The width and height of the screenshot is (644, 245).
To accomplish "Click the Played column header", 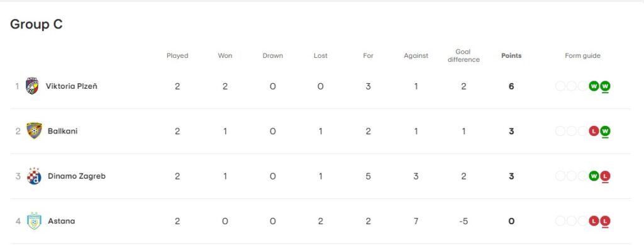I will pyautogui.click(x=177, y=55).
